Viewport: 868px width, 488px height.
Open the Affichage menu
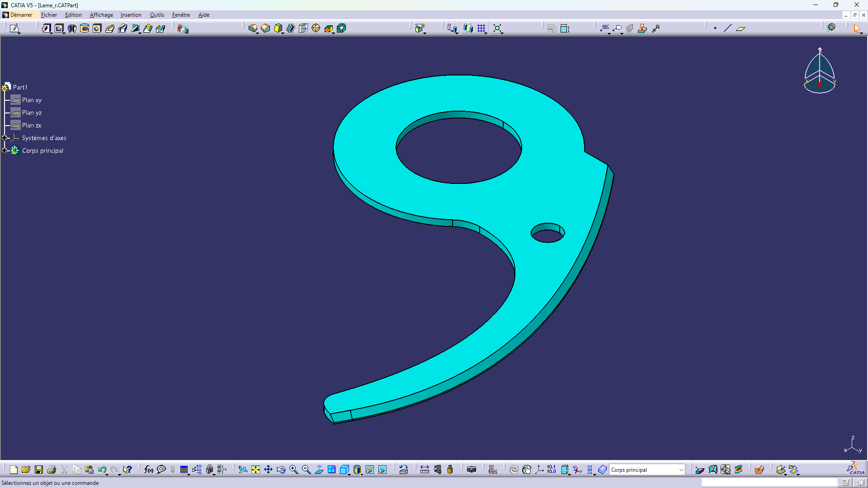[x=101, y=15]
